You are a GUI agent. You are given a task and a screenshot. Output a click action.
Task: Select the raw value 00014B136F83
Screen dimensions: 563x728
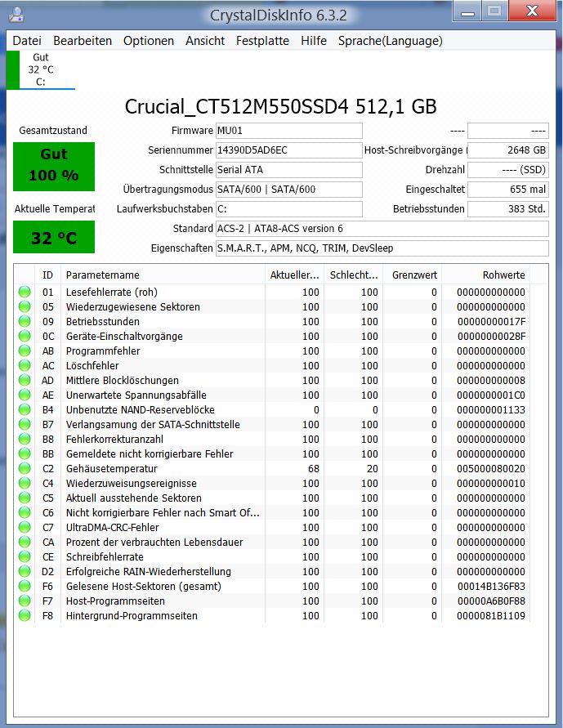pyautogui.click(x=491, y=586)
